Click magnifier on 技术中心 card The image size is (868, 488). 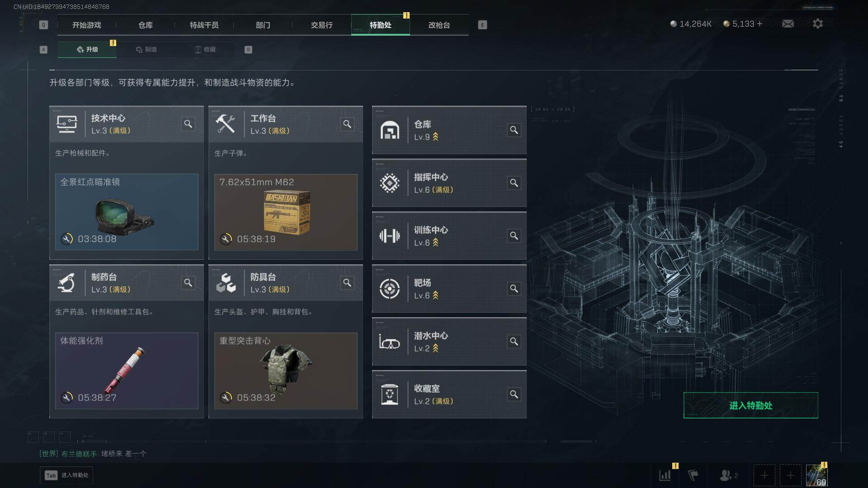pyautogui.click(x=188, y=124)
